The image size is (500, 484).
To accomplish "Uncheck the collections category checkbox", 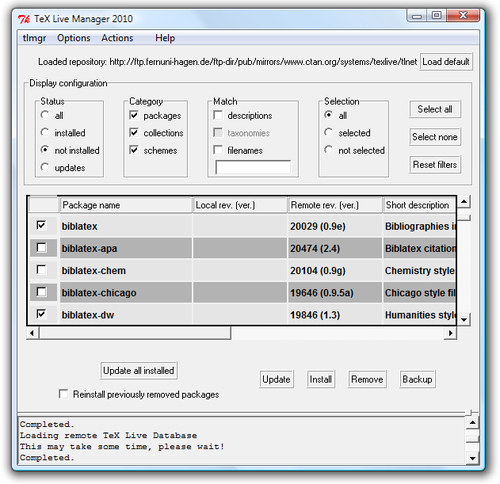I will (134, 132).
